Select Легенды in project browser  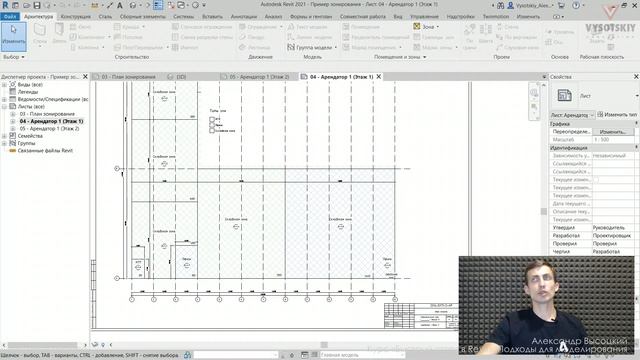28,92
